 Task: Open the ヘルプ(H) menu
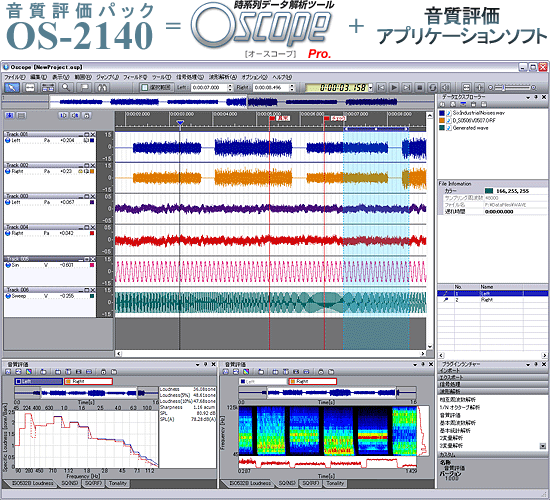click(x=282, y=77)
